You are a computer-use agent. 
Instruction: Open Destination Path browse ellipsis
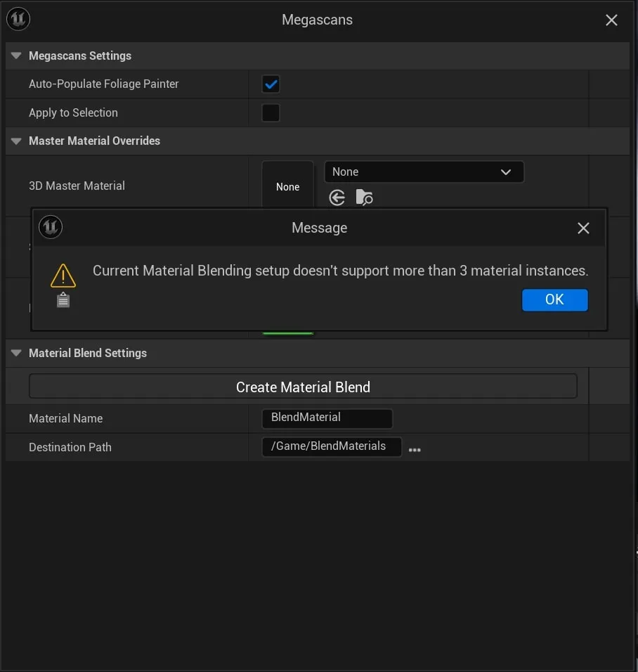(x=415, y=450)
